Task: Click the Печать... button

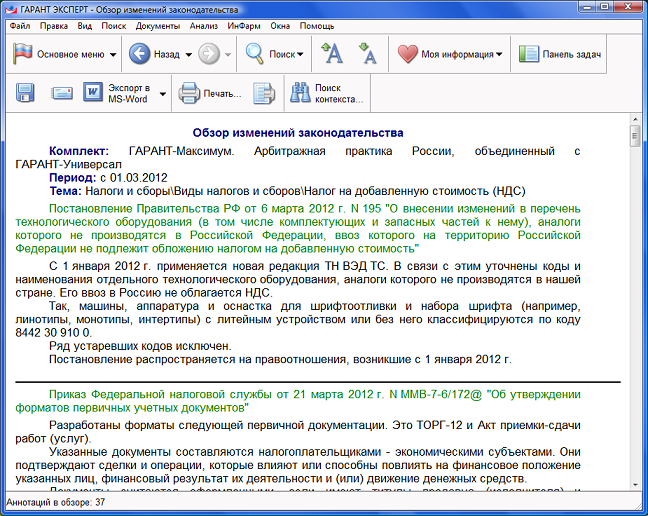Action: (x=210, y=94)
